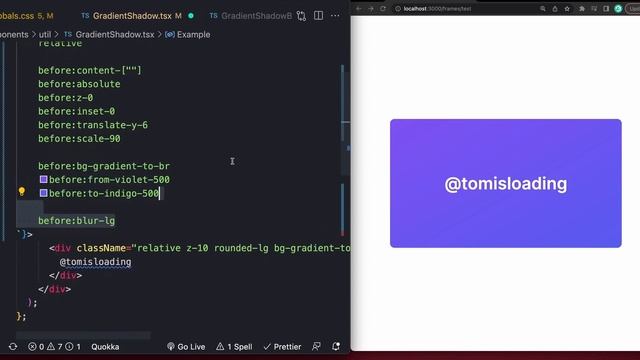Click the before:from-violet-500 text
Viewport: 640px width, 360px height.
tap(109, 180)
